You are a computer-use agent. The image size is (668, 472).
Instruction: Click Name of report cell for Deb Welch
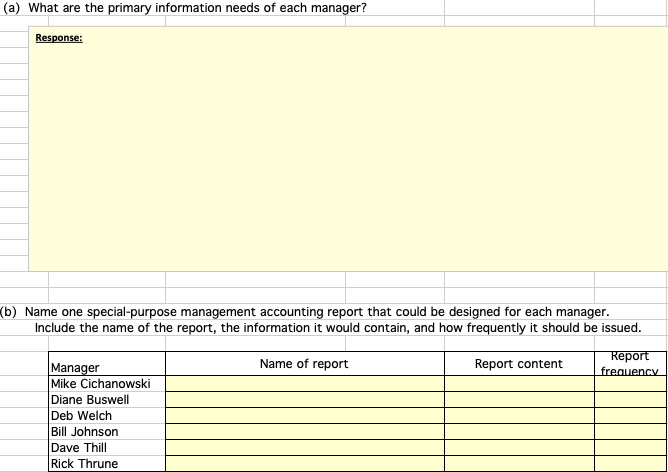305,416
